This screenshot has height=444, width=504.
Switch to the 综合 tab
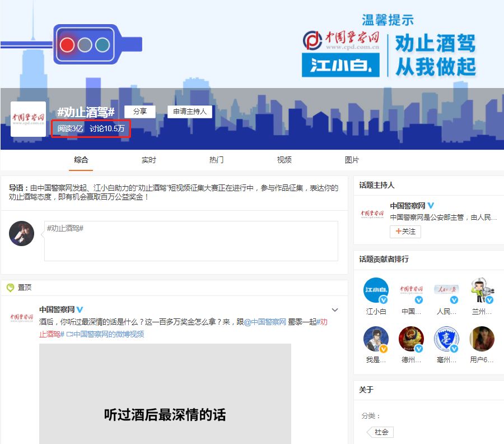click(81, 160)
